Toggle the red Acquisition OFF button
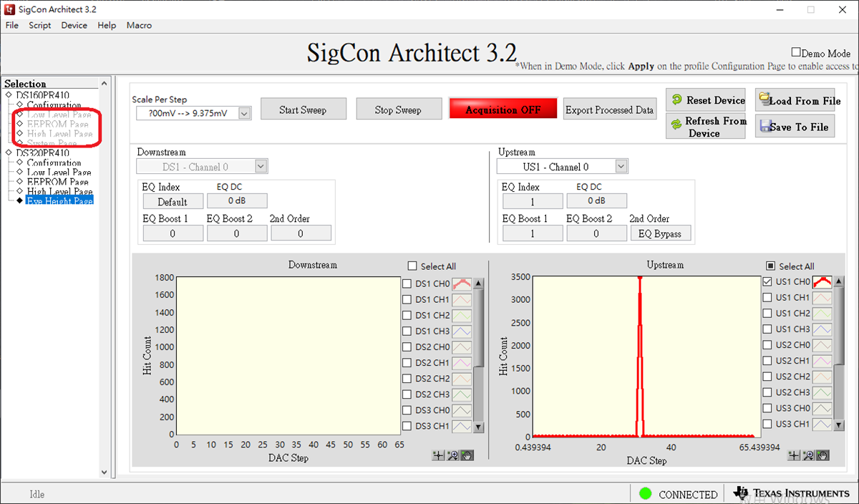The height and width of the screenshot is (504, 859). click(503, 110)
